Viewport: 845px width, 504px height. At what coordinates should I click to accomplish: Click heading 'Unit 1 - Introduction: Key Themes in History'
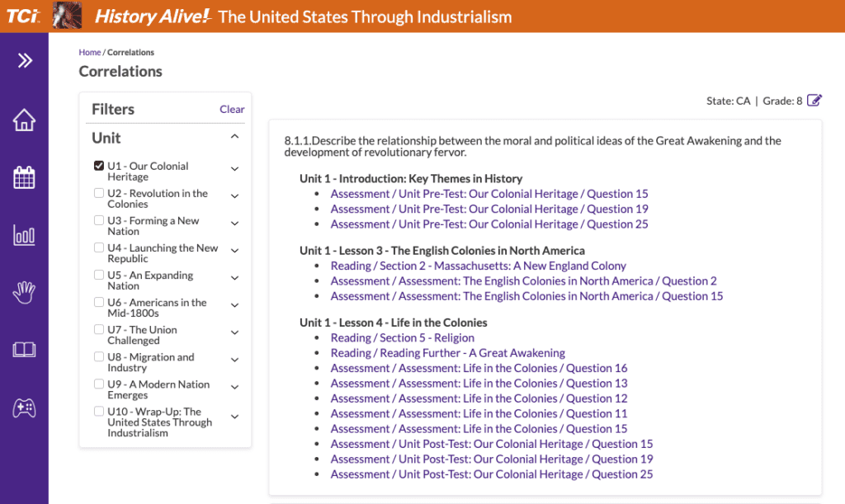[x=411, y=179]
